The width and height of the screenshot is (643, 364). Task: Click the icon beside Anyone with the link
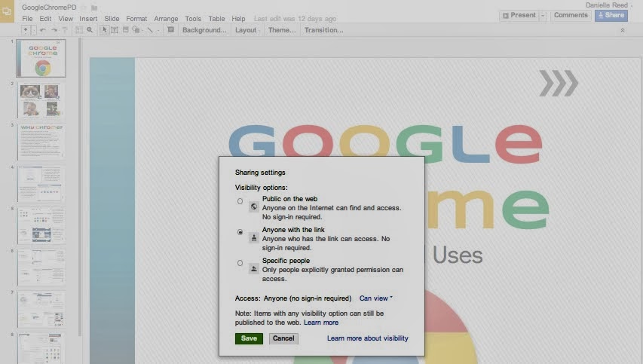254,237
